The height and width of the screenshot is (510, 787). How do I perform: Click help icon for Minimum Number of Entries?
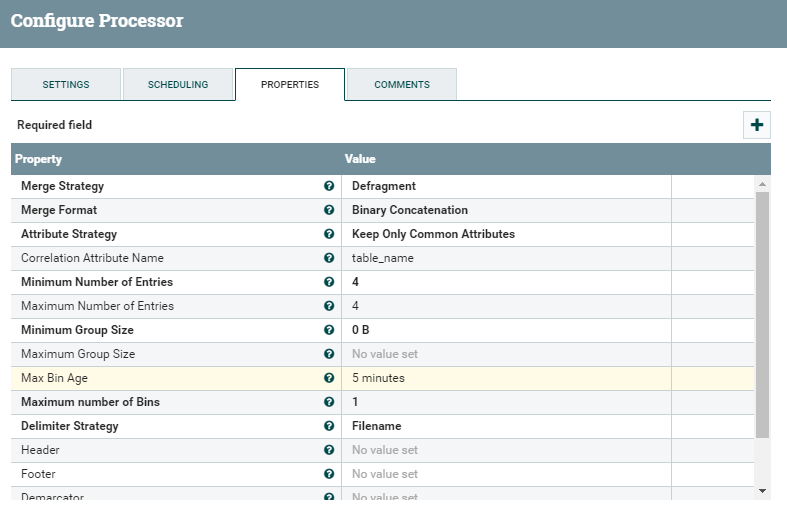tap(329, 282)
